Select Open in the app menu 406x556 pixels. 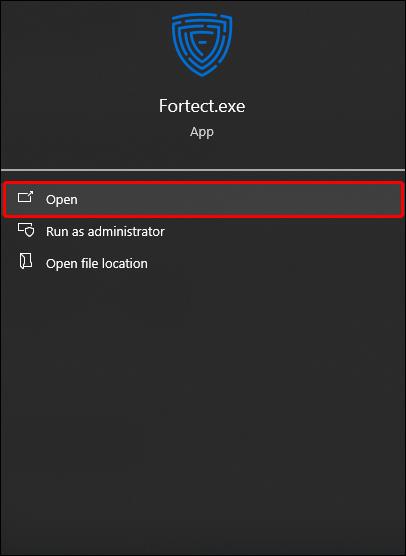(204, 199)
